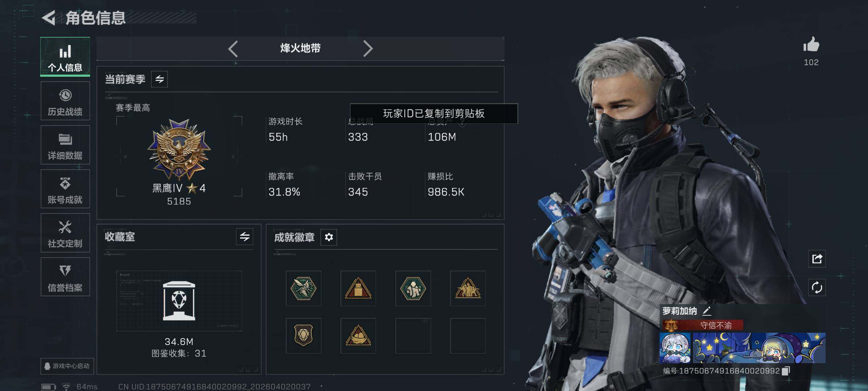Copy the player ID number
Image resolution: width=868 pixels, height=391 pixels.
pos(786,371)
